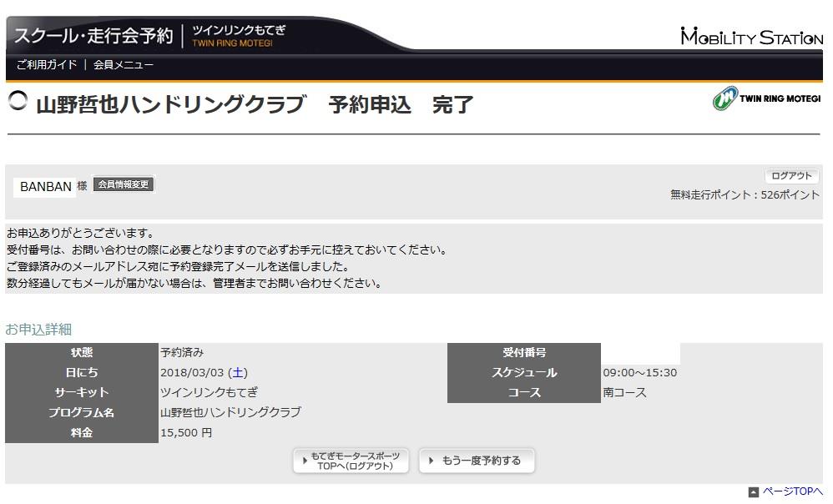Click もてぎモータースポーツTOPへ(ログアウト) button
833x504 pixels.
(x=351, y=461)
